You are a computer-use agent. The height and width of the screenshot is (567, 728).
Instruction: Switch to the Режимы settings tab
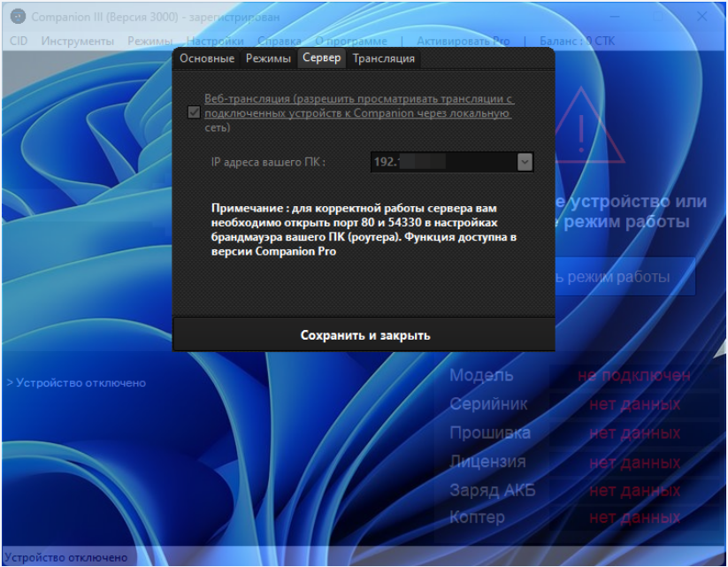[268, 58]
